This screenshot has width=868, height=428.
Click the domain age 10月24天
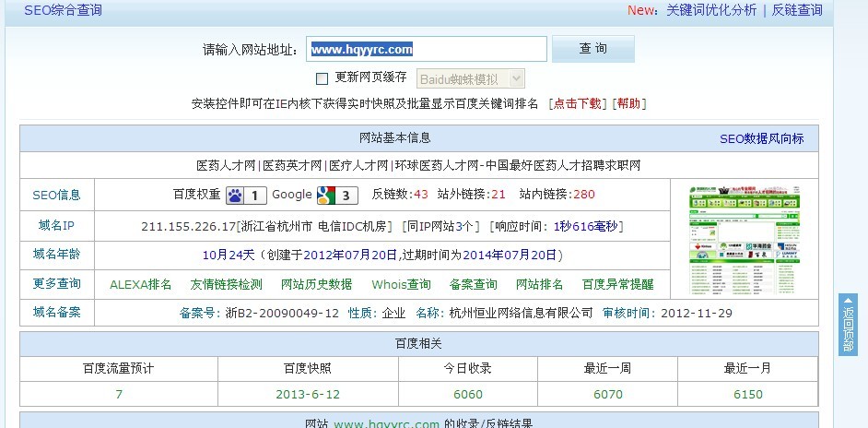[x=229, y=255]
